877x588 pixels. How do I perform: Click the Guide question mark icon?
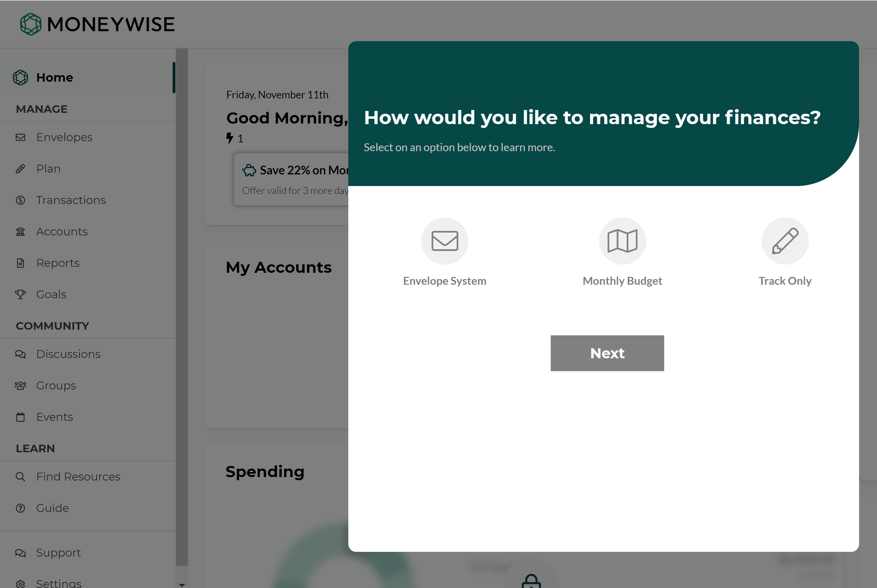point(20,508)
